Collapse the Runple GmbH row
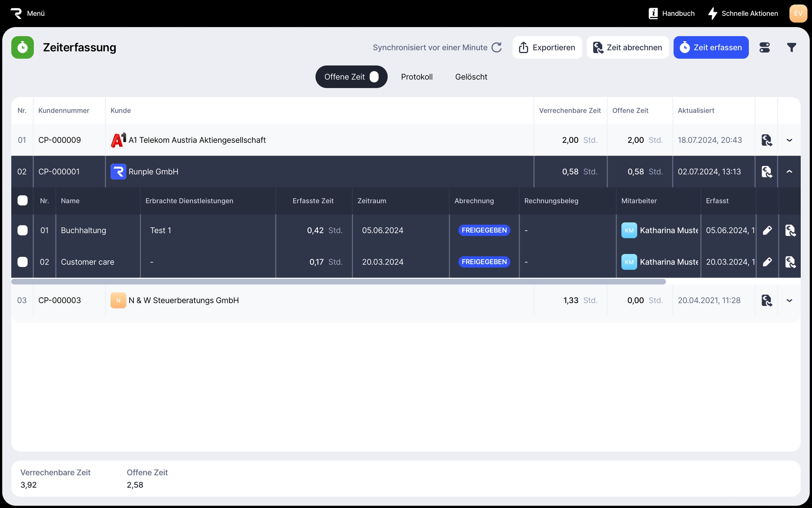This screenshot has height=508, width=812. coord(789,172)
